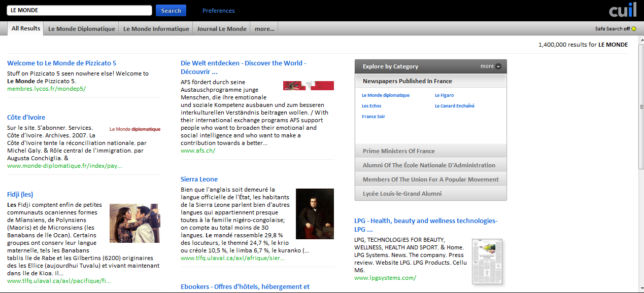644x293 pixels.
Task: Expand Lycée Louis-le-Grand Alumni section
Action: click(x=430, y=194)
